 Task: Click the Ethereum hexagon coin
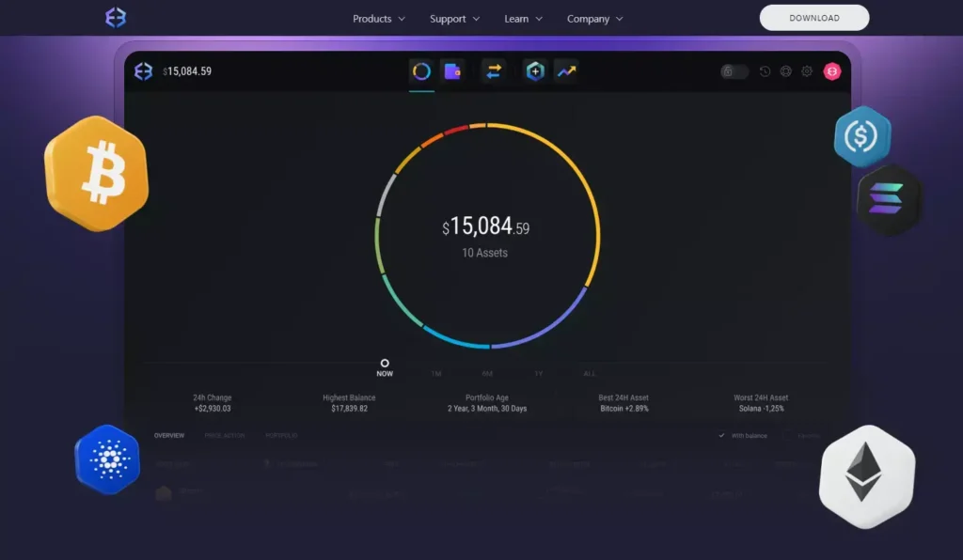pos(866,476)
